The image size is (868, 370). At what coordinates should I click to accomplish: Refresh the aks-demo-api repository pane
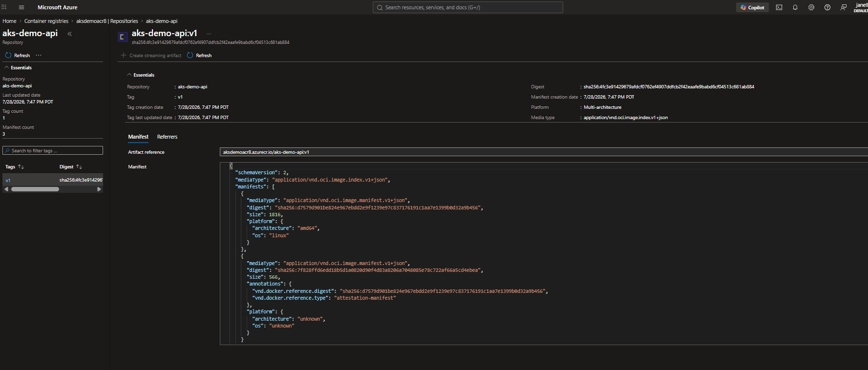[18, 55]
